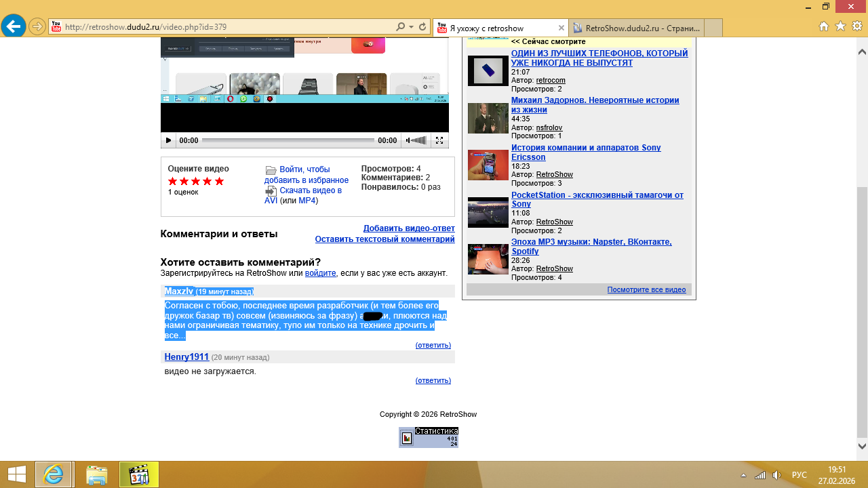Click 'Добавить видео-ответ' link
Image resolution: width=868 pixels, height=488 pixels.
409,228
